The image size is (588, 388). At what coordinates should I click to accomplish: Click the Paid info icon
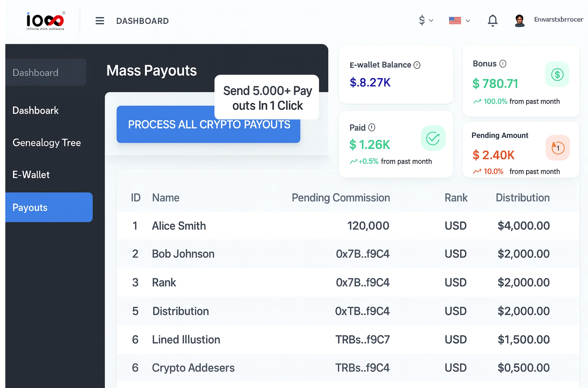[372, 127]
